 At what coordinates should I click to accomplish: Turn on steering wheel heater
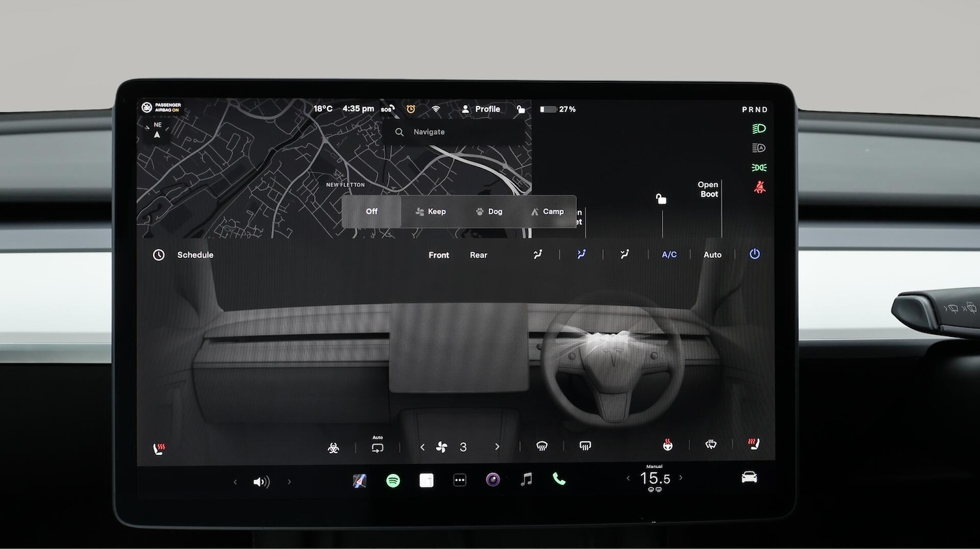(x=668, y=445)
